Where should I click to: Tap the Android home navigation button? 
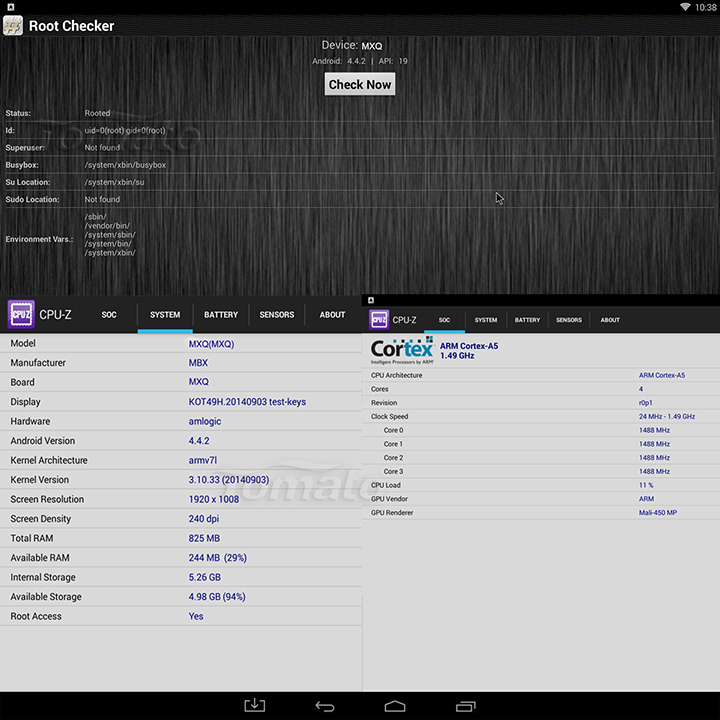[395, 706]
